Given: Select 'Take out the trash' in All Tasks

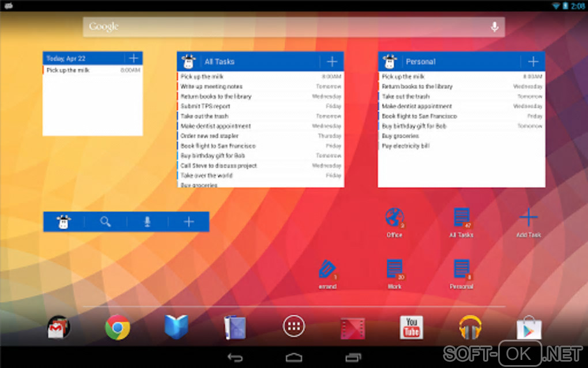Looking at the screenshot, I should (260, 116).
